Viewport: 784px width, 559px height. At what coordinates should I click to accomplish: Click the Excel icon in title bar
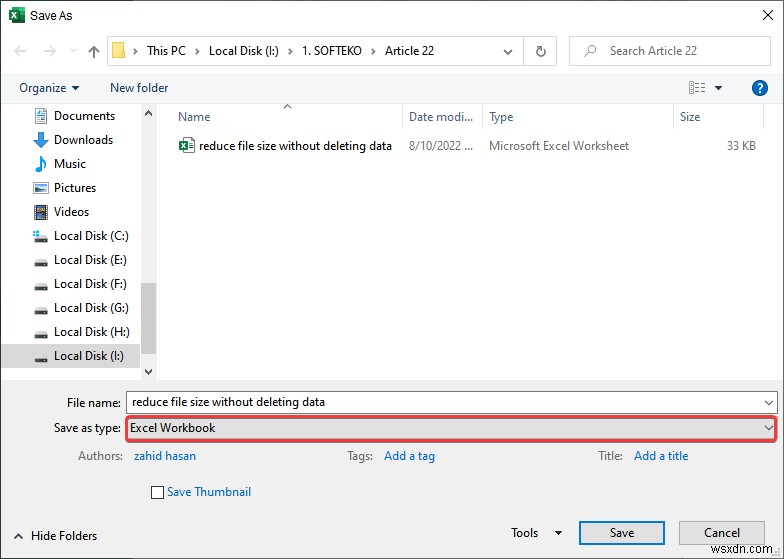click(16, 16)
